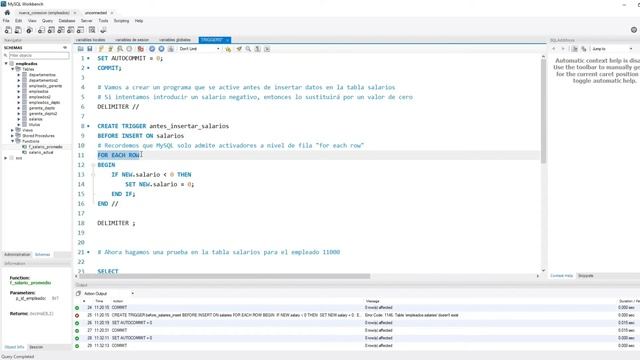Execute the whole script with lightning icon
This screenshot has width=640, height=360.
coord(101,49)
